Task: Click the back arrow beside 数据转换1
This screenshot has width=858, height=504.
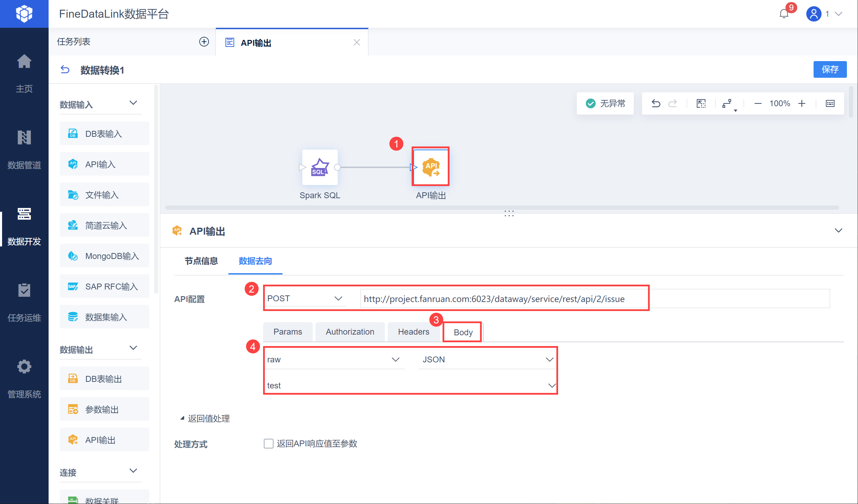Action: (65, 70)
